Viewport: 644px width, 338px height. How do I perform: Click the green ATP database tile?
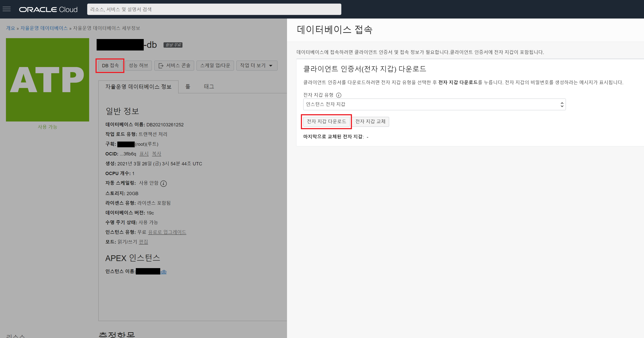pyautogui.click(x=48, y=80)
